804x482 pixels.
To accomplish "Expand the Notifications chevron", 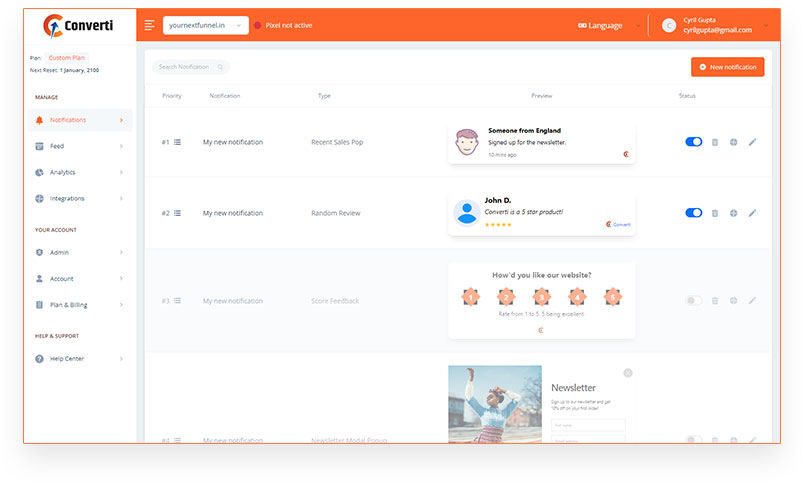I will (122, 120).
